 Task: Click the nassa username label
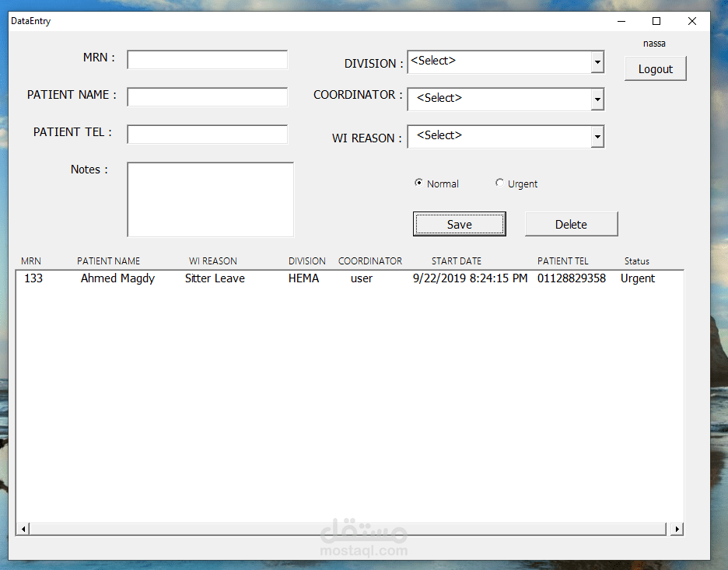pos(654,44)
